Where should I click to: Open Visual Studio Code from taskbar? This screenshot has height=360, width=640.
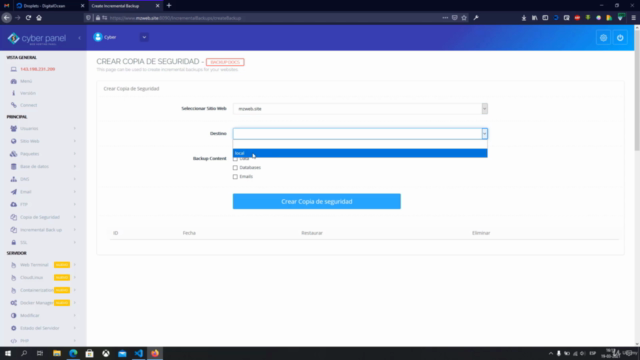pos(138,353)
